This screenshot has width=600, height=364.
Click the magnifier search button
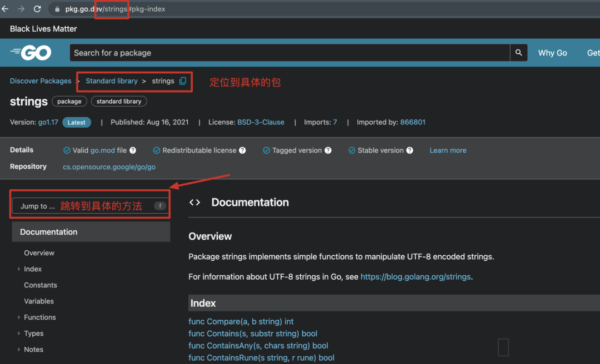(518, 52)
